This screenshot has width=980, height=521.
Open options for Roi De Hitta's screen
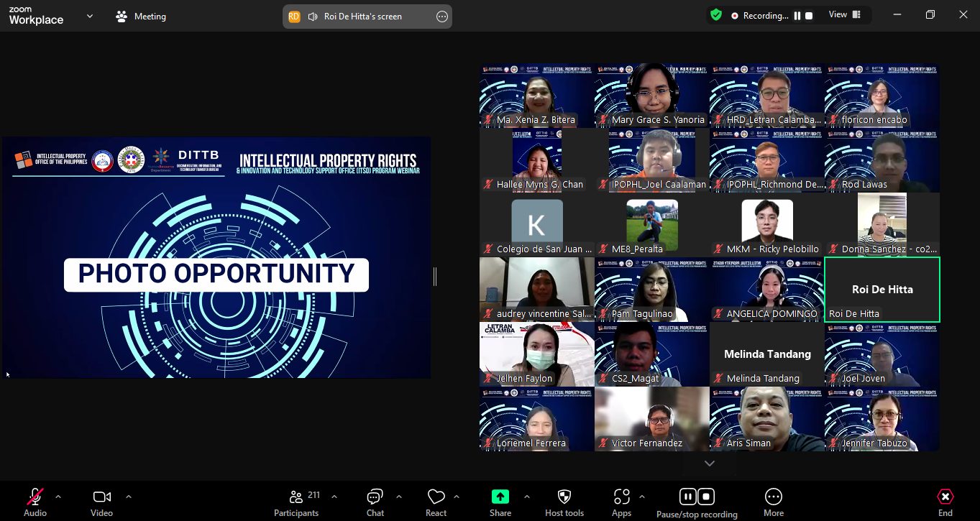(x=441, y=17)
